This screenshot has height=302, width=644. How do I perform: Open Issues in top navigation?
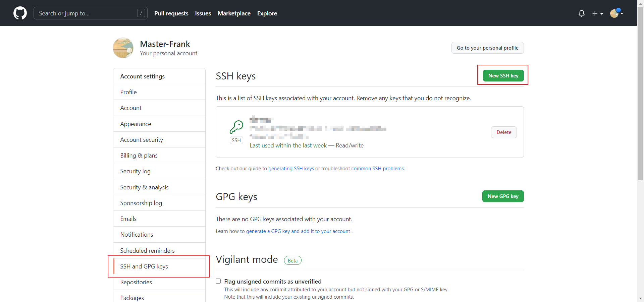(203, 13)
